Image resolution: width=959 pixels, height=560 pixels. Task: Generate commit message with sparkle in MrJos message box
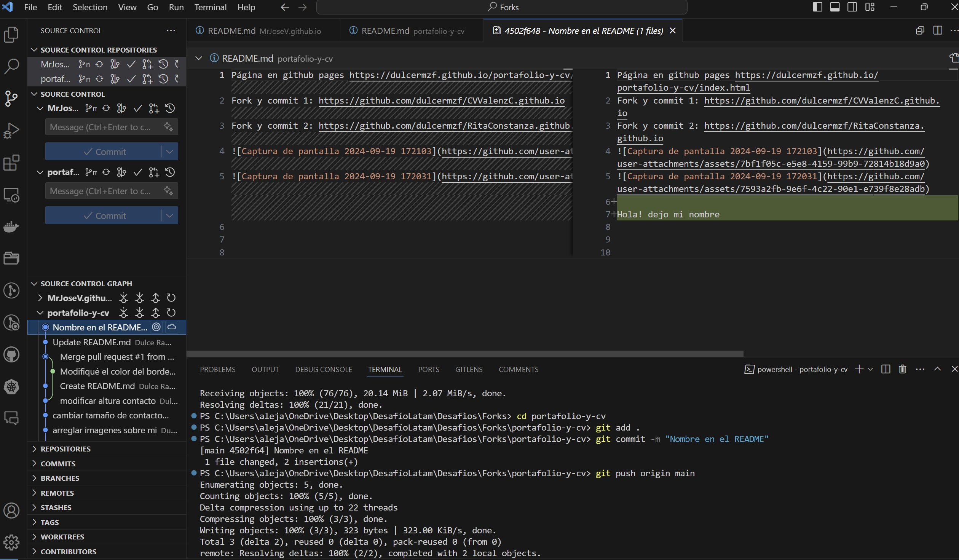click(168, 127)
